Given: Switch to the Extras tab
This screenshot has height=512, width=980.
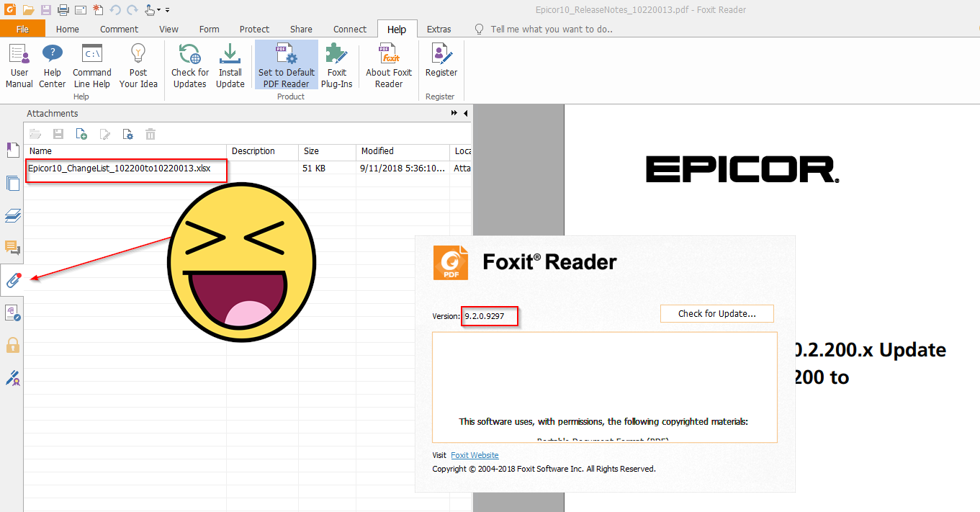Looking at the screenshot, I should pyautogui.click(x=439, y=29).
